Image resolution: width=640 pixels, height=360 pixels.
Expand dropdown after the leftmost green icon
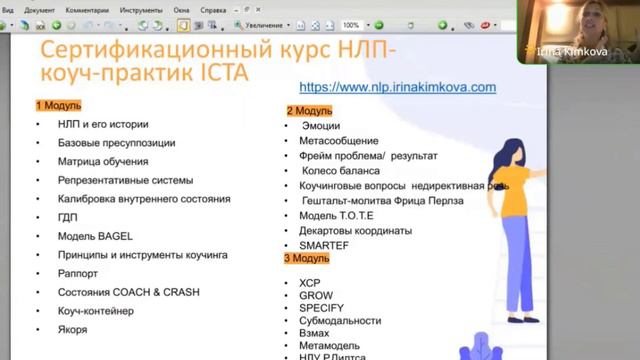(x=11, y=25)
